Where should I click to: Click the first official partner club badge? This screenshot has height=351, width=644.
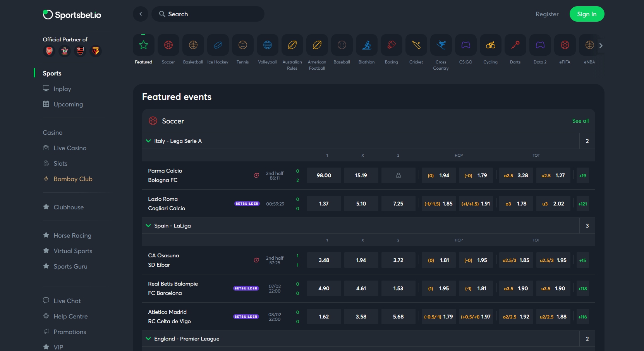coord(49,51)
